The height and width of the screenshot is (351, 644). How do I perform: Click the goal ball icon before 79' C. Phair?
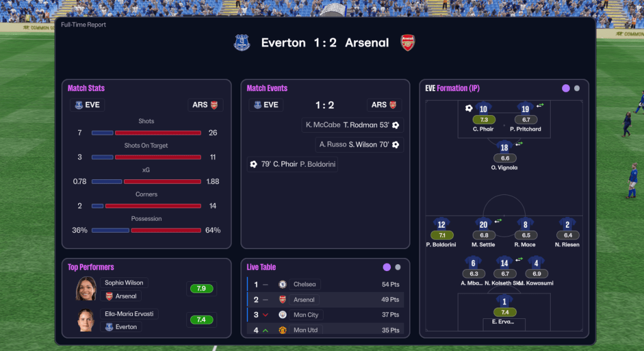coord(254,164)
